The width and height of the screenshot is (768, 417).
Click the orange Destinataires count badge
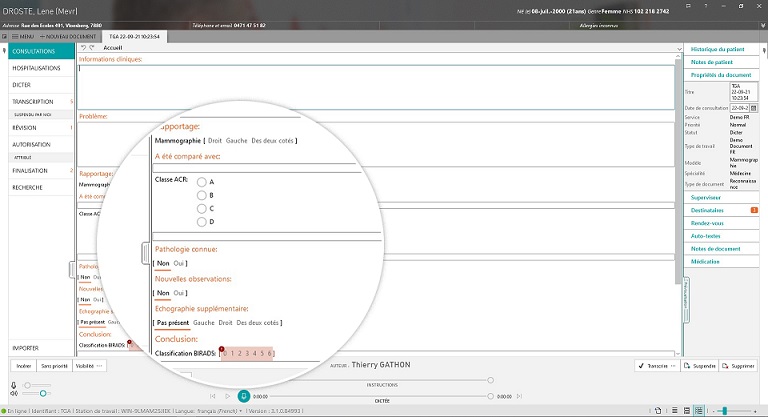coord(754,210)
